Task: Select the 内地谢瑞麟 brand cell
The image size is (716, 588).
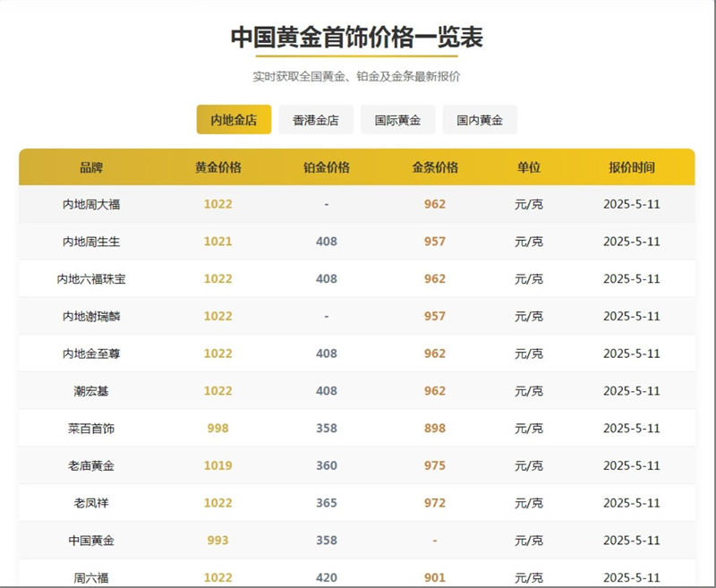Action: click(x=91, y=316)
